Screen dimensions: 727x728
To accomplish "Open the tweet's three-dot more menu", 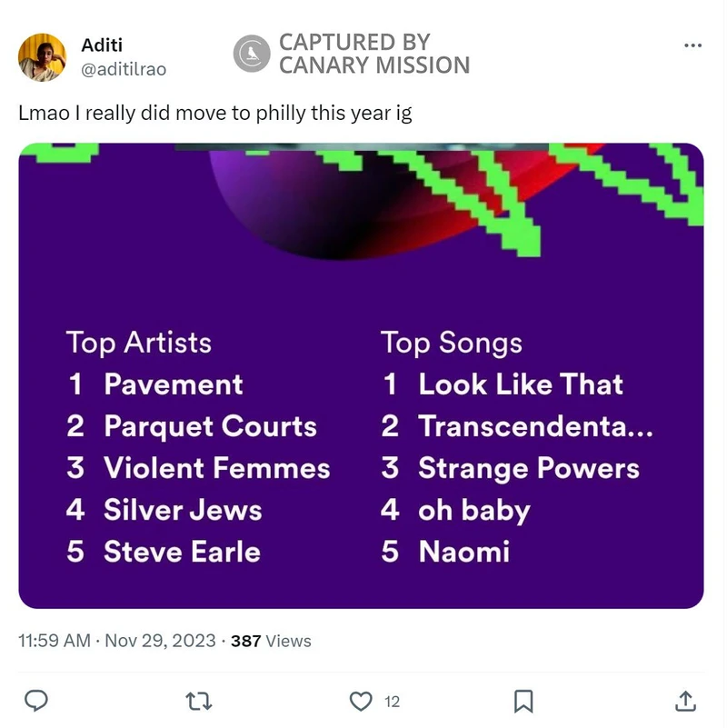I will [x=692, y=45].
